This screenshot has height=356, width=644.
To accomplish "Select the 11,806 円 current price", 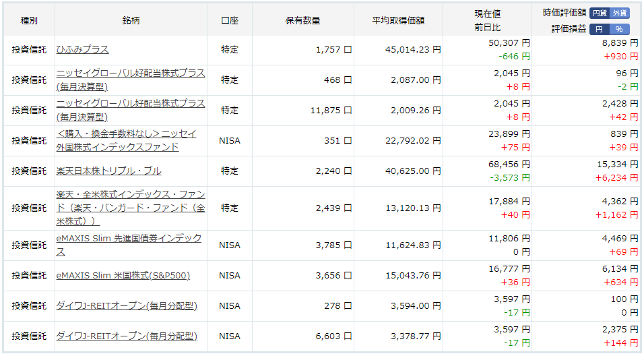I will point(509,239).
